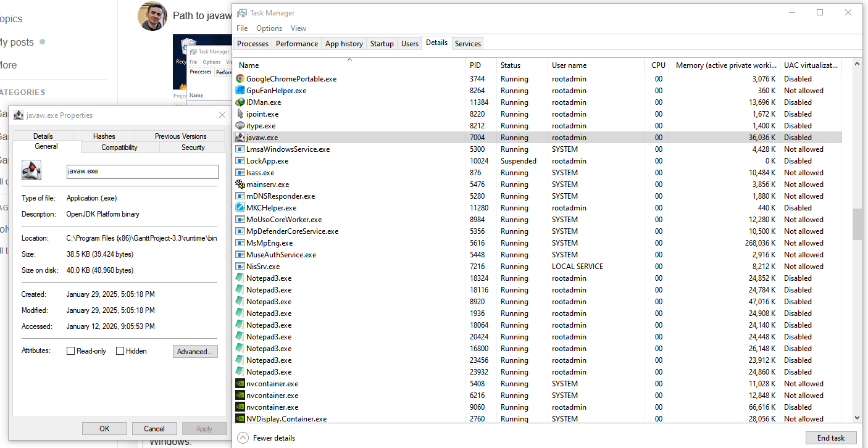Sort processes by Name column header

[249, 65]
